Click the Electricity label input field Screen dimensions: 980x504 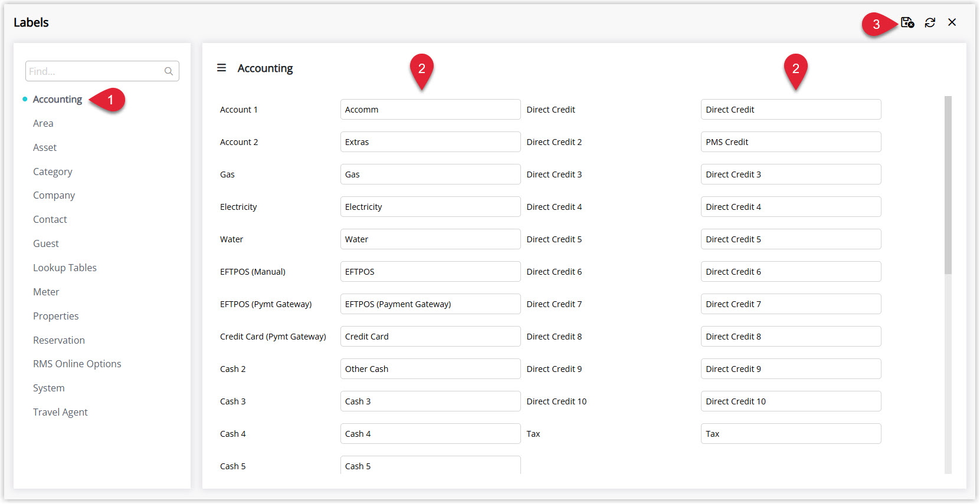click(430, 207)
